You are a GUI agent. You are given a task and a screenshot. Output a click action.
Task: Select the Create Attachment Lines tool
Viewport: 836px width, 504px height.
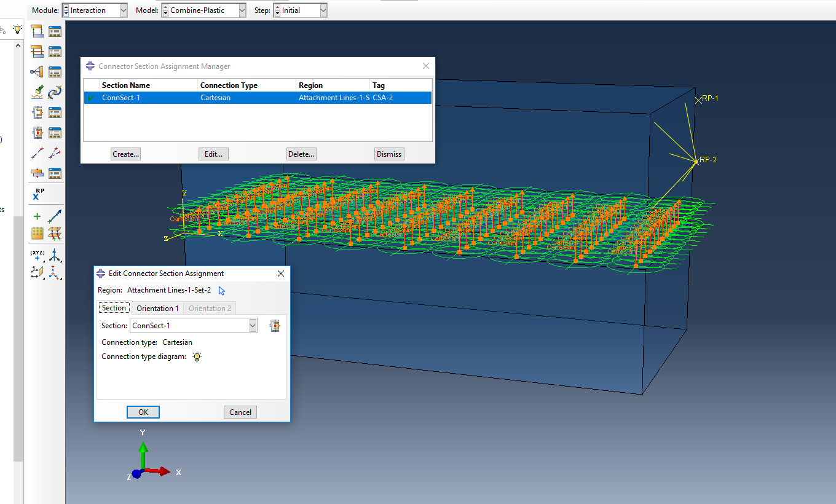click(55, 234)
